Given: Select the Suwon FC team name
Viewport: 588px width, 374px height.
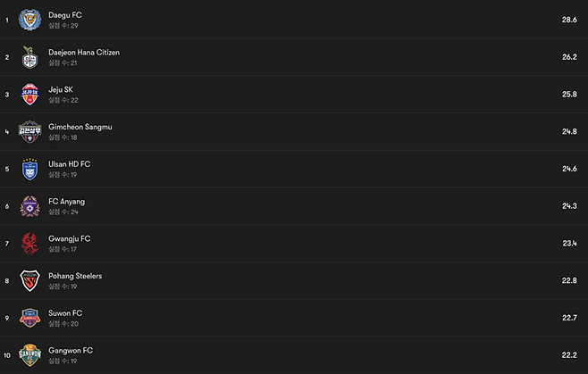Looking at the screenshot, I should (x=66, y=313).
